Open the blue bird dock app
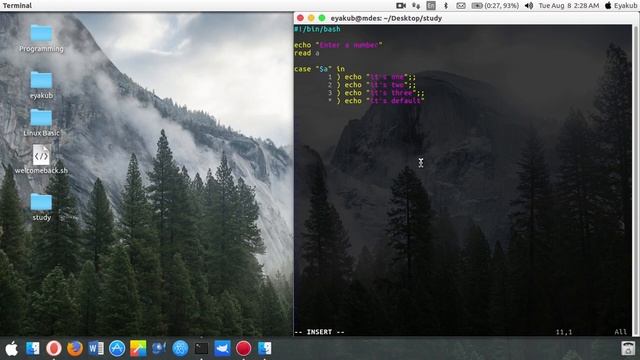This screenshot has height=360, width=640. click(222, 349)
